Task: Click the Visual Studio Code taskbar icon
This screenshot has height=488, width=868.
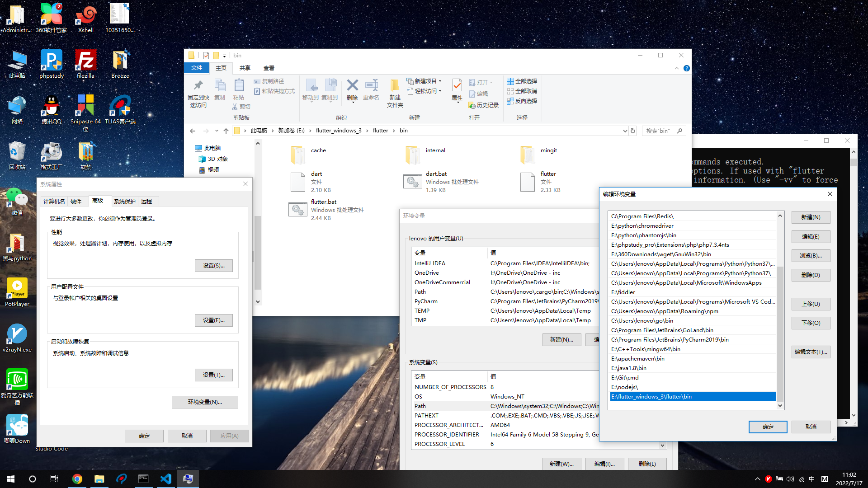Action: [x=165, y=479]
